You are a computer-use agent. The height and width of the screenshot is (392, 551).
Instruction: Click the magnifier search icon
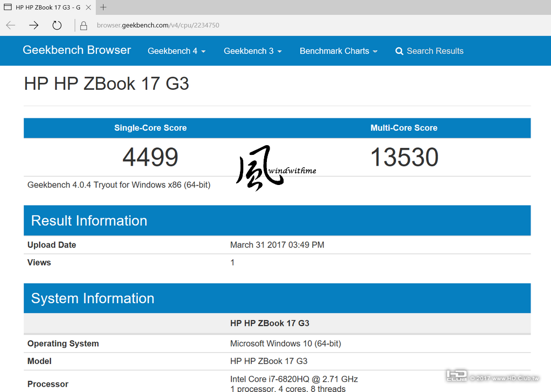[x=399, y=51]
